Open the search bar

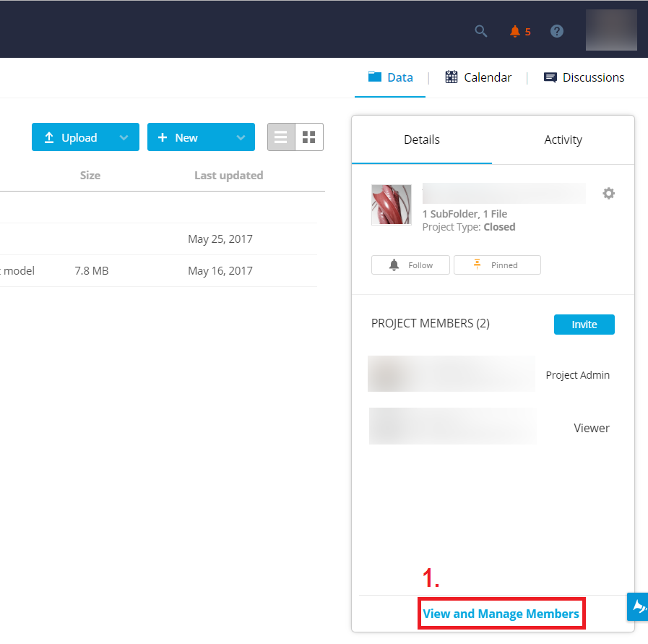[481, 31]
